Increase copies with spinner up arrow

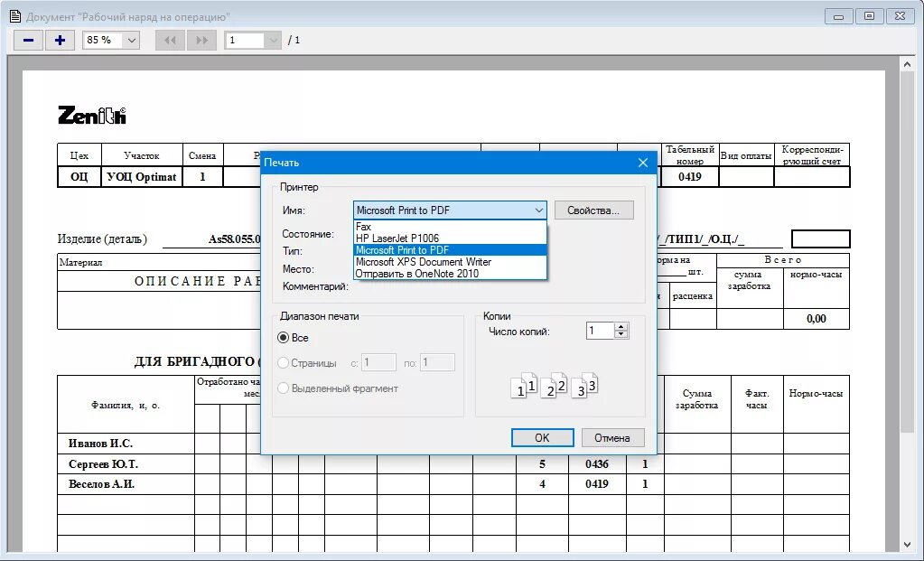(621, 326)
